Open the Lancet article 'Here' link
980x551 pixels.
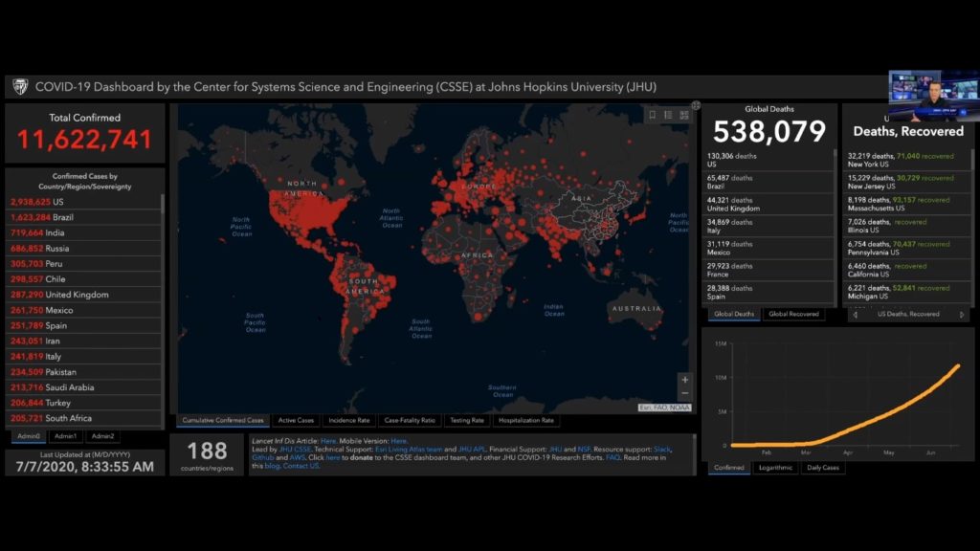pyautogui.click(x=328, y=441)
